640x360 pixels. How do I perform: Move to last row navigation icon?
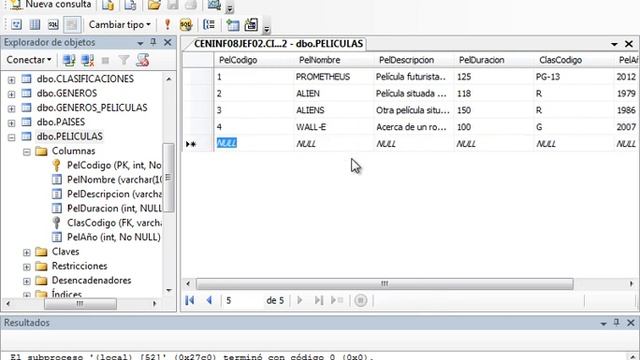click(318, 300)
